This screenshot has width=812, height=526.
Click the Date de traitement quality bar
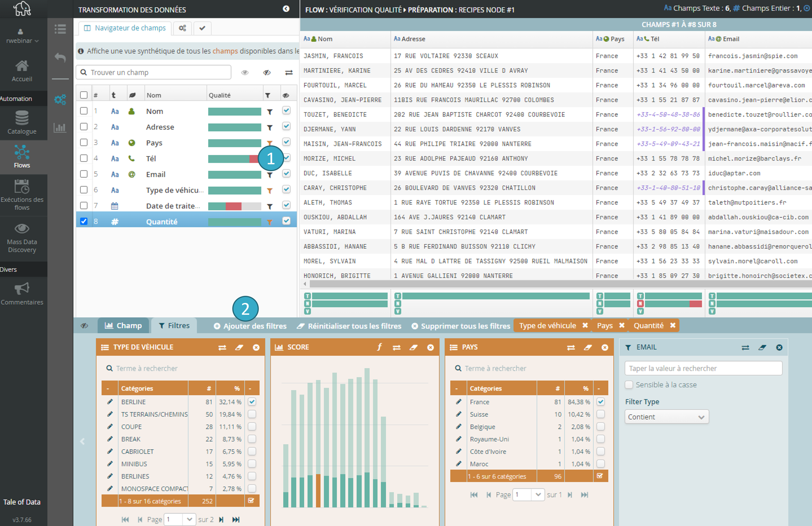[234, 206]
